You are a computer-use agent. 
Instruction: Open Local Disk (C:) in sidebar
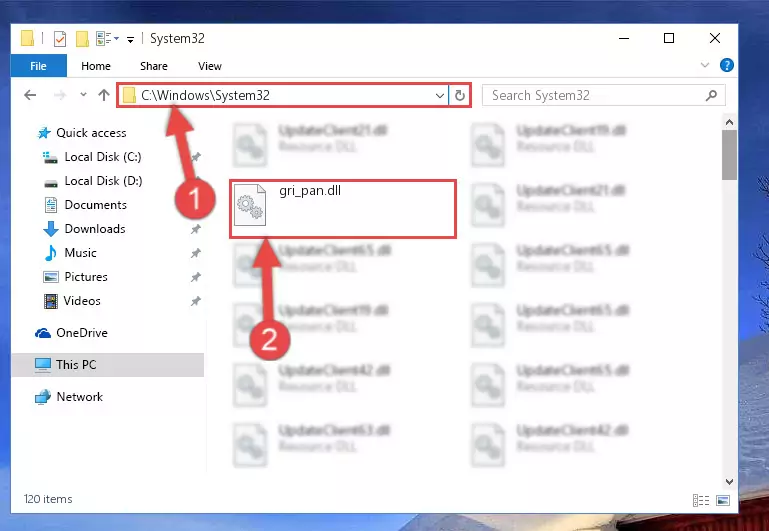point(103,157)
